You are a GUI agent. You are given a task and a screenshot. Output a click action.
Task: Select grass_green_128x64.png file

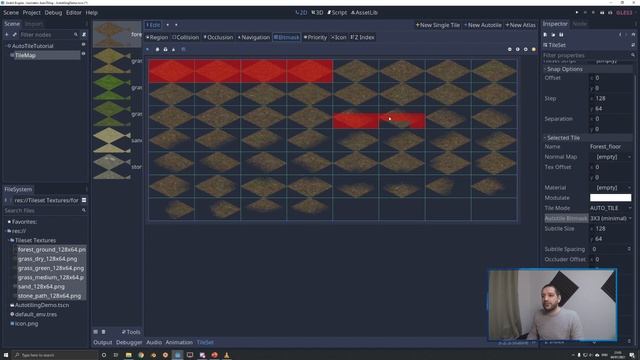(x=51, y=268)
